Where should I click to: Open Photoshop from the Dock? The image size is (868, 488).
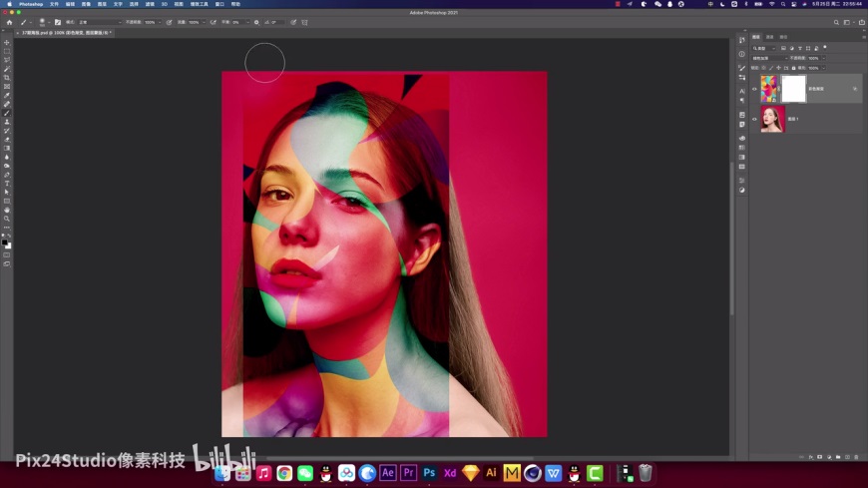[x=429, y=473]
